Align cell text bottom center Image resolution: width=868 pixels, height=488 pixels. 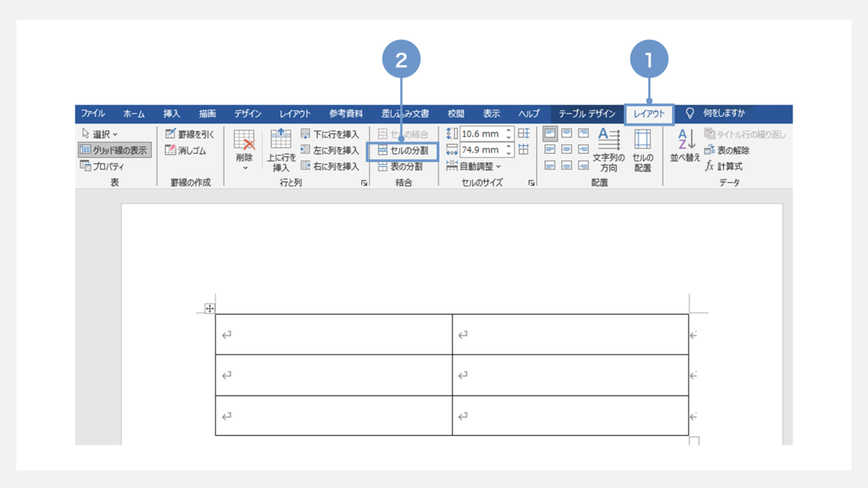point(567,165)
